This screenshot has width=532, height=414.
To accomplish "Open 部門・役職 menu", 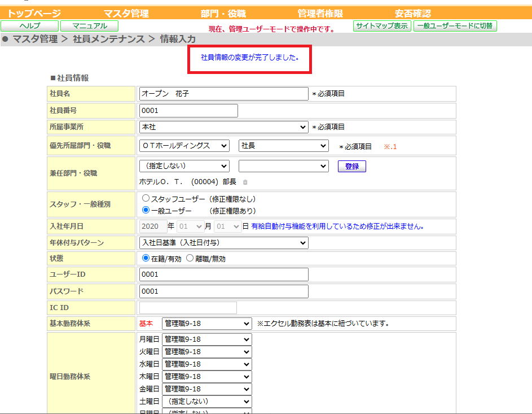I will (x=223, y=14).
